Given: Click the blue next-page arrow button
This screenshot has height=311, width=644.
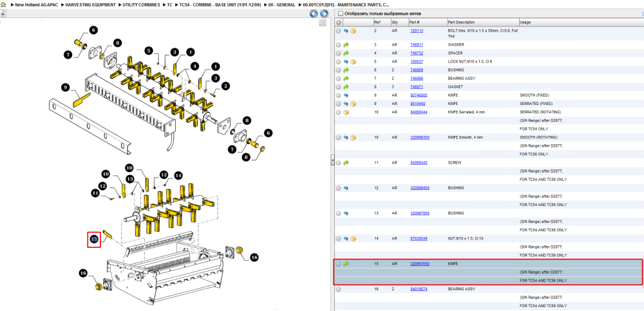Looking at the screenshot, I should pos(324,14).
